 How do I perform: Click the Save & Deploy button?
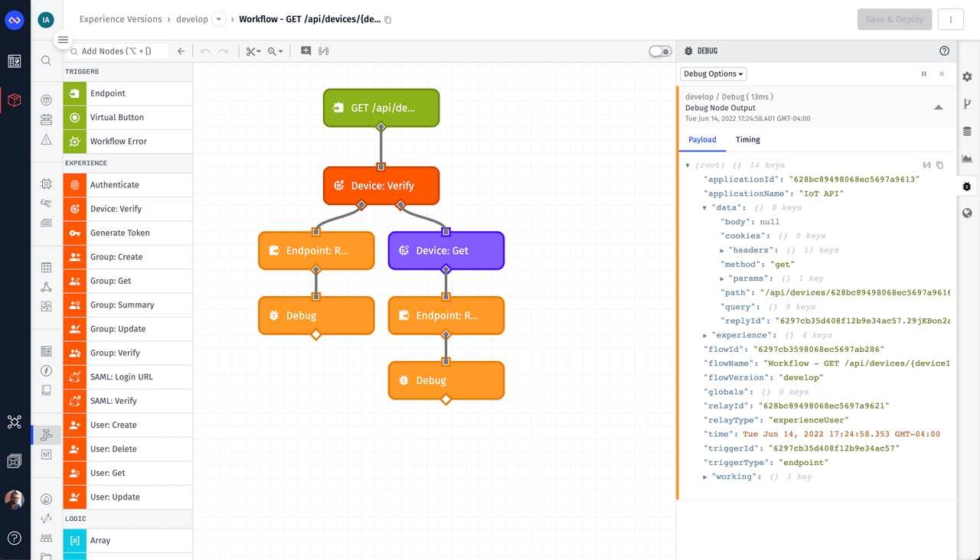tap(894, 20)
